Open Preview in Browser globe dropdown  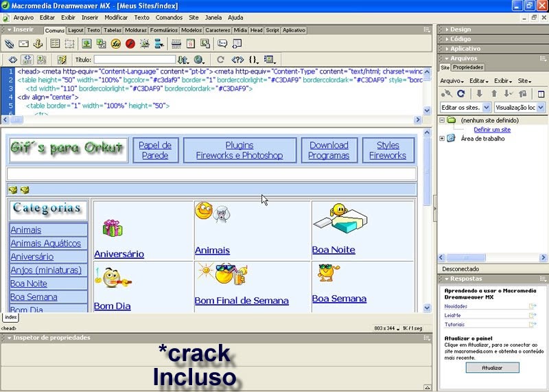200,60
